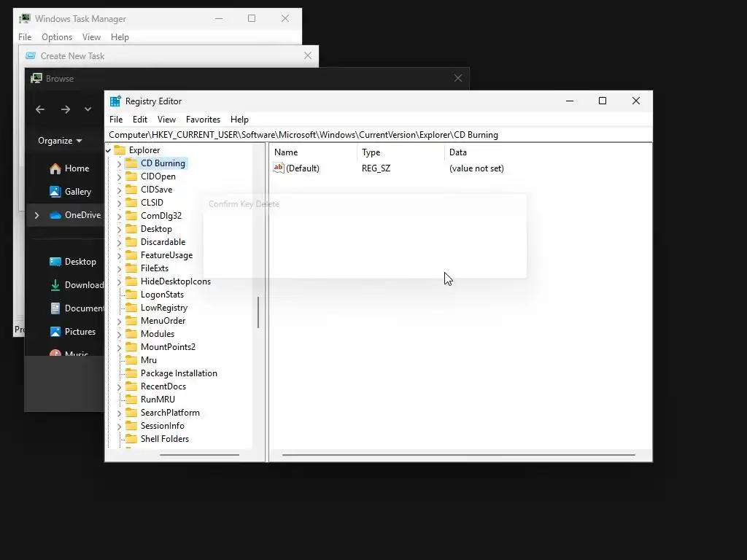Click the Explorer parent folder icon
747x560 pixels.
(120, 150)
